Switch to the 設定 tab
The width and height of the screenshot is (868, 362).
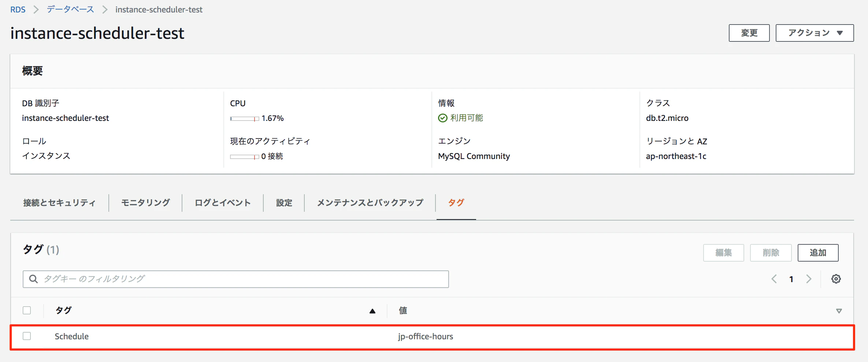click(284, 203)
